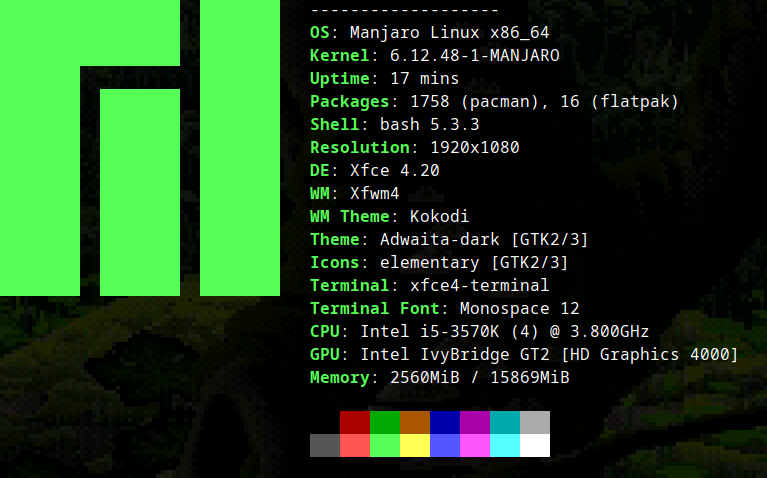Image resolution: width=767 pixels, height=478 pixels.
Task: Click the bright green color block
Action: 385,445
